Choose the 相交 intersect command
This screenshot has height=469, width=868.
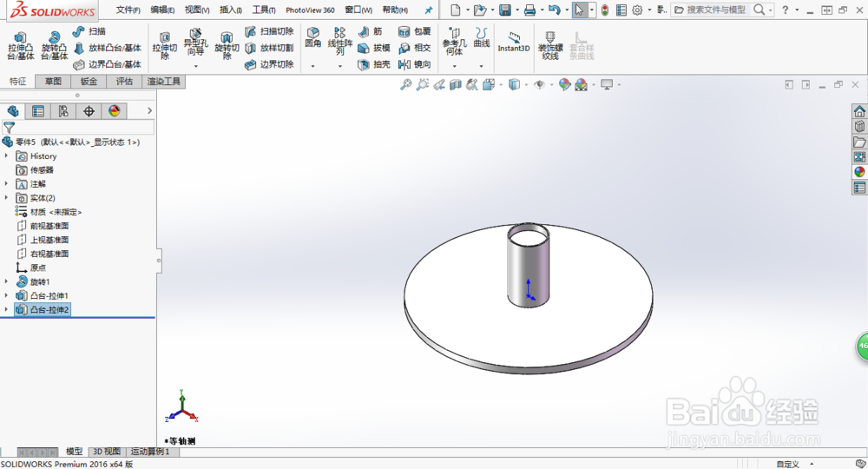click(415, 48)
